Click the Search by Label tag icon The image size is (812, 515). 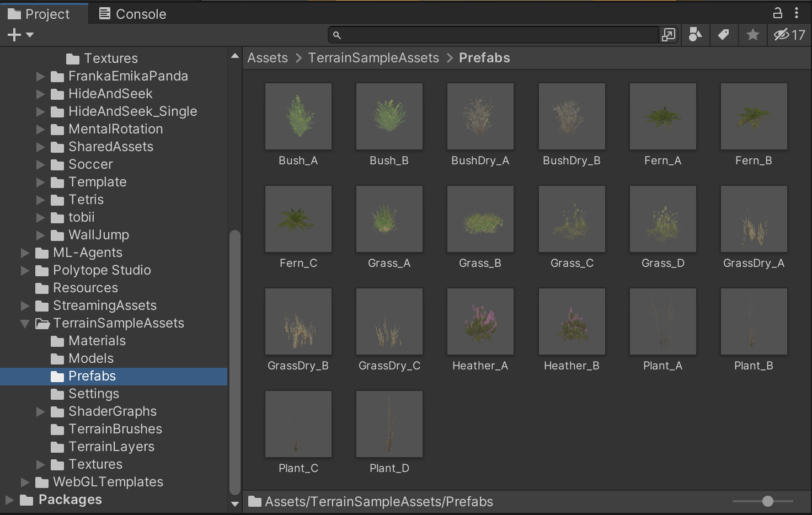pyautogui.click(x=724, y=35)
